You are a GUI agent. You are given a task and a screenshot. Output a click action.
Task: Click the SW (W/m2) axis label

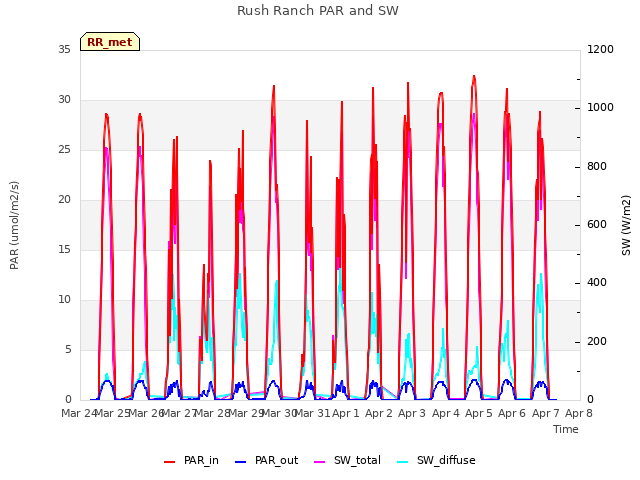click(626, 225)
